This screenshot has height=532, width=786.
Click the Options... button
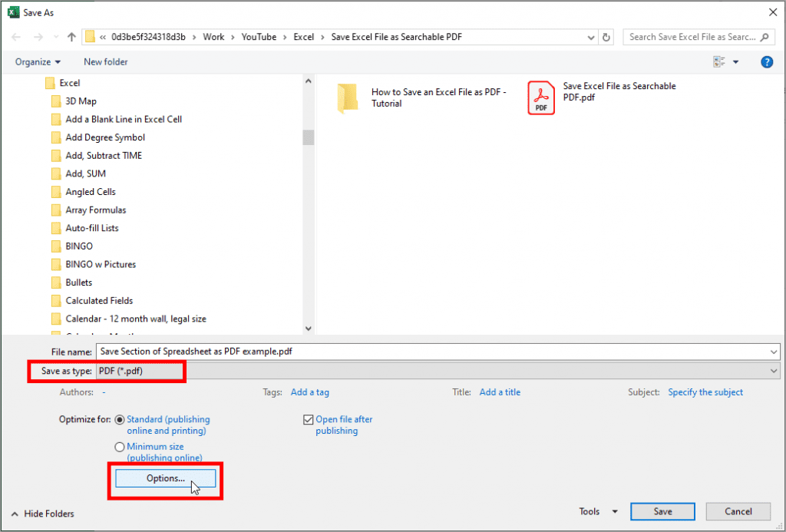[x=166, y=478]
